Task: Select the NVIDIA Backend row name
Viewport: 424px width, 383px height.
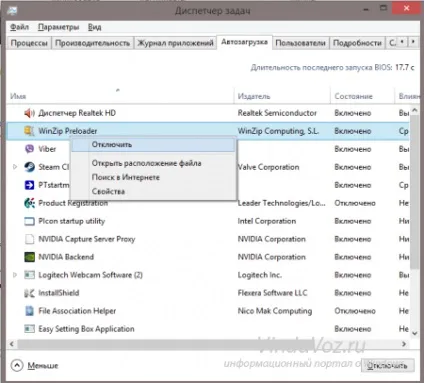Action: (x=66, y=257)
